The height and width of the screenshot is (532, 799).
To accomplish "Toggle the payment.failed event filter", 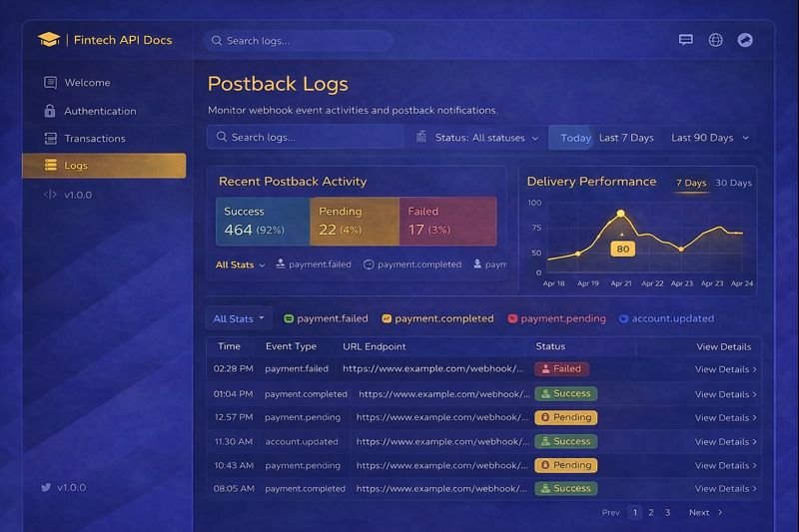I will pos(326,318).
